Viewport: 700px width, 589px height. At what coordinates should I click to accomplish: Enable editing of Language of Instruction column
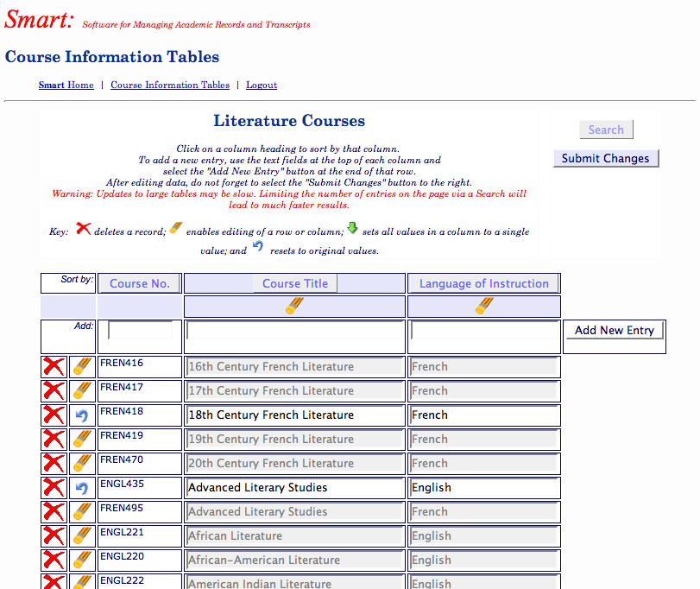[484, 307]
